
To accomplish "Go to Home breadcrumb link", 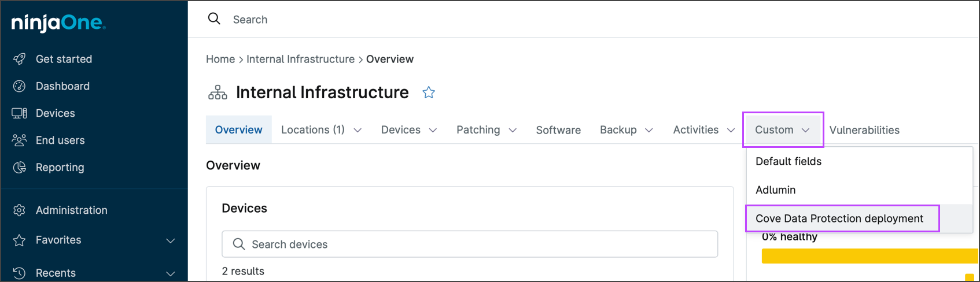I will [220, 59].
